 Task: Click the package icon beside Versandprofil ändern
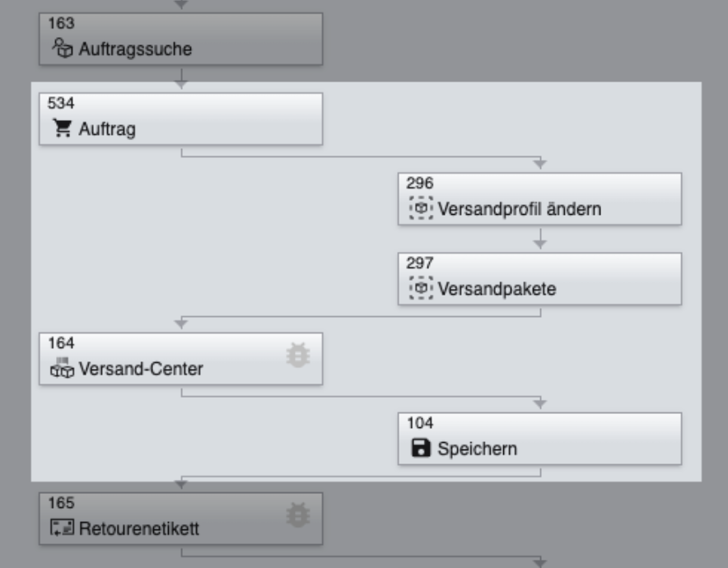pos(421,208)
